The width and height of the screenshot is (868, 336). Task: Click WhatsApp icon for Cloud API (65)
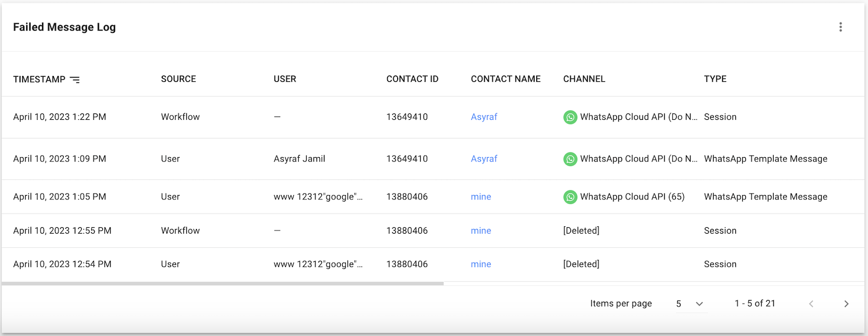coord(570,197)
